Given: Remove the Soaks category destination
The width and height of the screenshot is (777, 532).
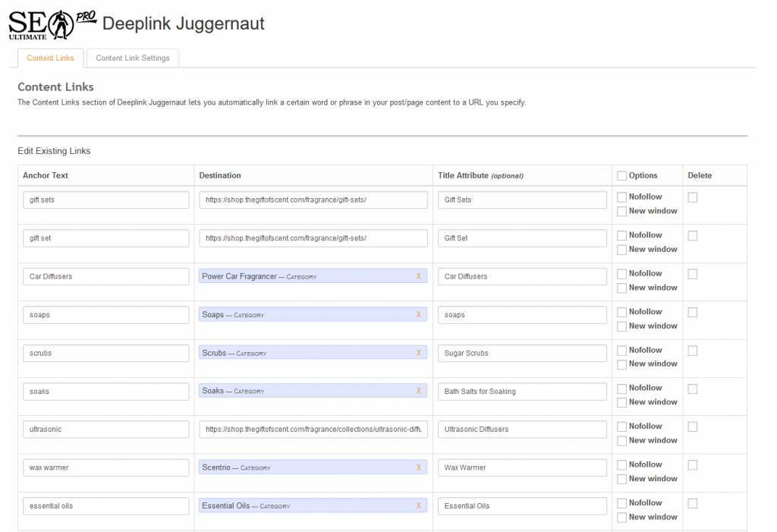Looking at the screenshot, I should pyautogui.click(x=418, y=391).
